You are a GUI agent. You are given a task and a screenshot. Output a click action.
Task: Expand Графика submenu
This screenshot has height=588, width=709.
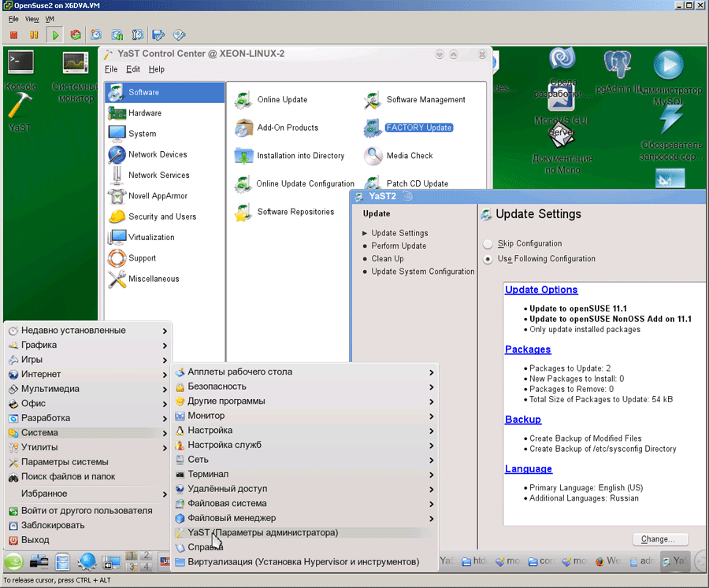(x=88, y=345)
